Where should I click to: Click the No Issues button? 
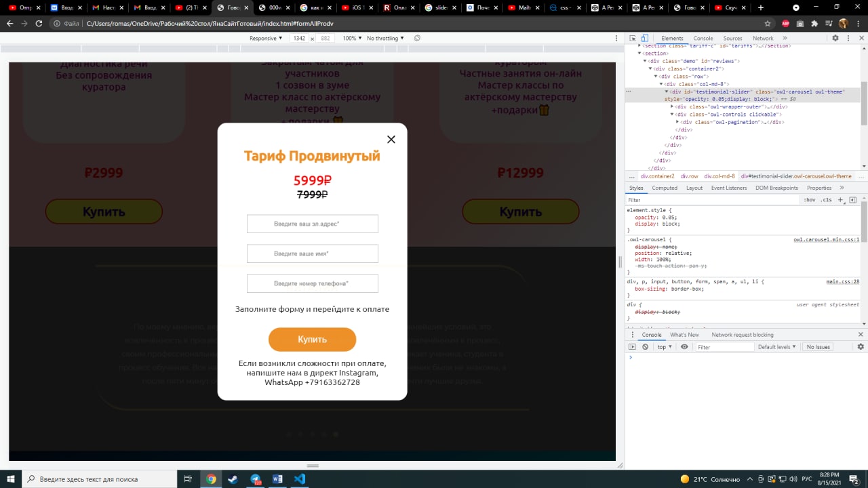[818, 347]
